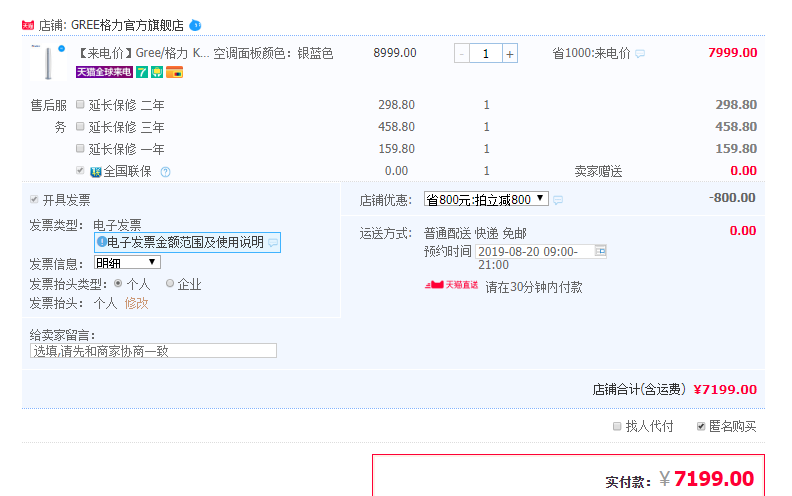Screen dimensions: 792x496
Task: Select 个人 invoice header type
Action: [x=118, y=284]
